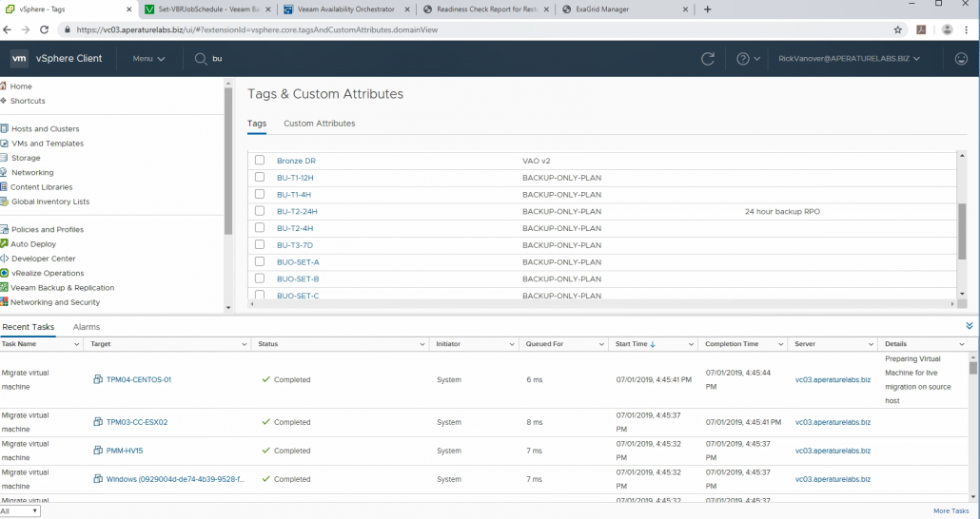This screenshot has width=980, height=519.
Task: Click the VM icon beside TPM04-CENTOS-01
Action: click(x=98, y=380)
